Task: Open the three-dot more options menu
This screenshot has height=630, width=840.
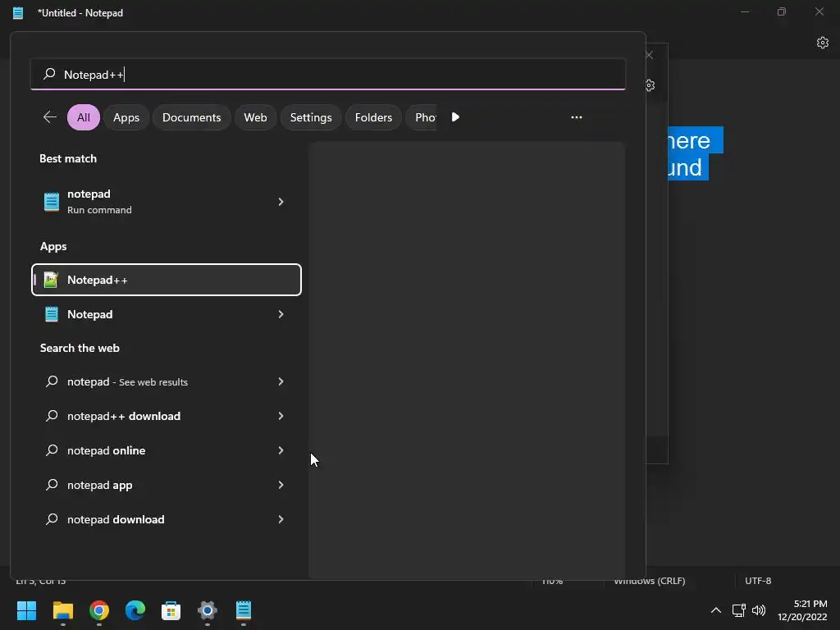Action: click(577, 116)
